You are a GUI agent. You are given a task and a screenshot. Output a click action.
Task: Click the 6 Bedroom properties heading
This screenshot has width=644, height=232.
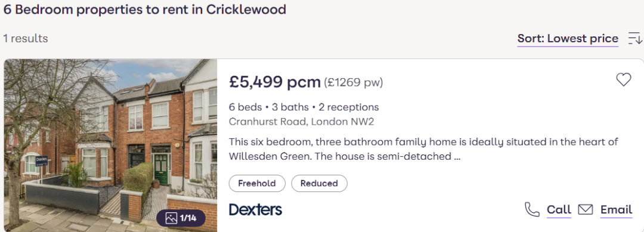(144, 10)
